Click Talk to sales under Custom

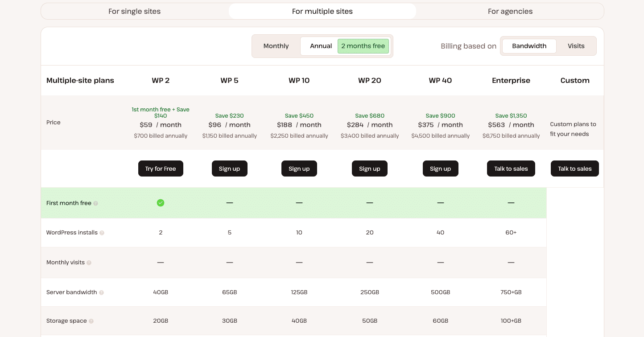(575, 168)
